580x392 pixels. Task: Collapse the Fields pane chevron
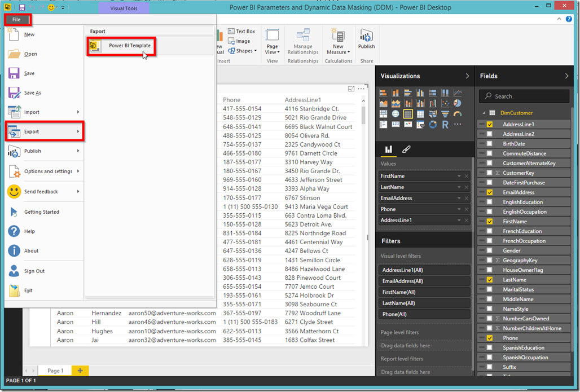coord(566,76)
